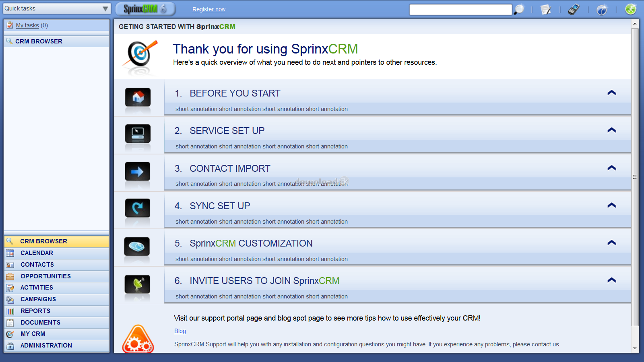Collapse the BEFORE YOU START section
Image resolution: width=644 pixels, height=362 pixels.
[611, 93]
